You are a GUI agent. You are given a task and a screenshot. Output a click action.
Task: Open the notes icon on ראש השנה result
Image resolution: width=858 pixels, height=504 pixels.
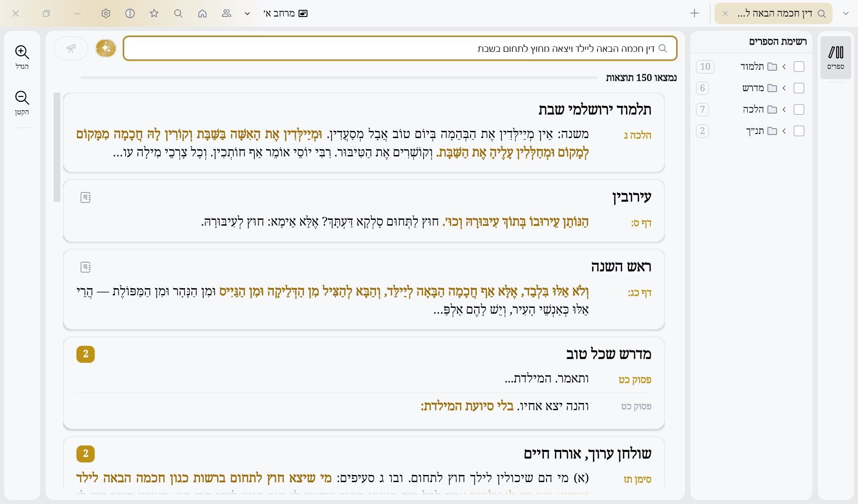(x=85, y=267)
